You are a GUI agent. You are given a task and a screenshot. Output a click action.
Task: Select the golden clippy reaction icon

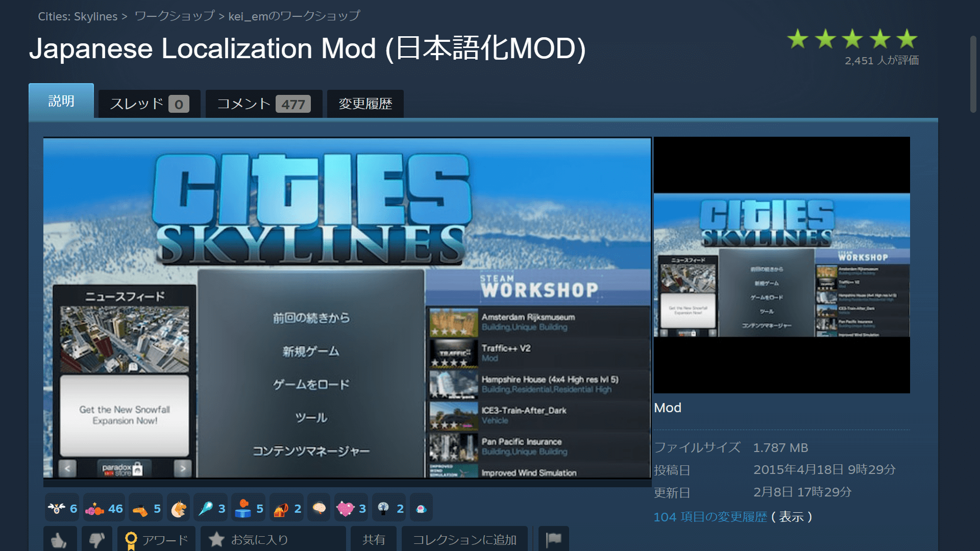(178, 508)
